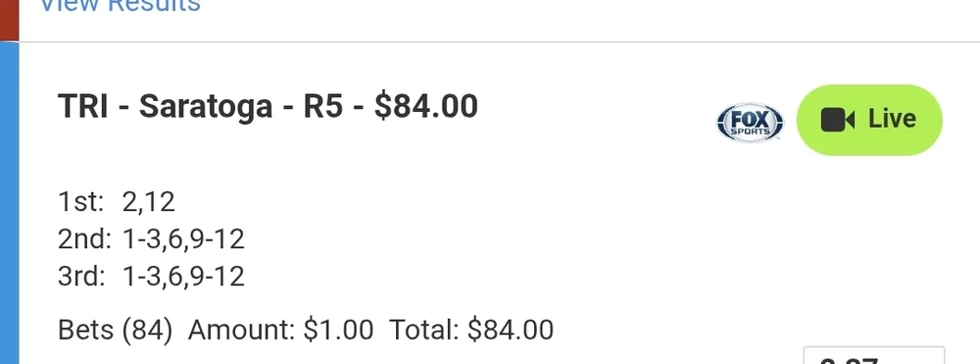This screenshot has width=980, height=364.
Task: Tap the video camera icon inside Live
Action: tap(838, 120)
